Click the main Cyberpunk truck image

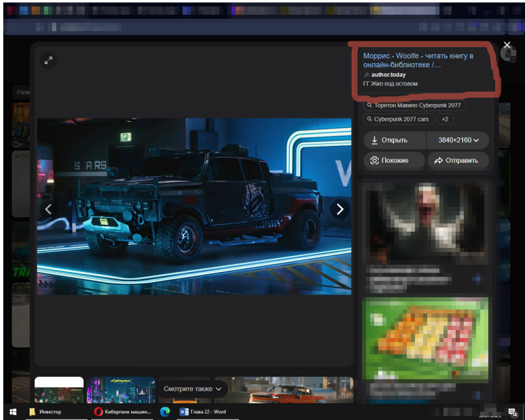click(x=194, y=206)
